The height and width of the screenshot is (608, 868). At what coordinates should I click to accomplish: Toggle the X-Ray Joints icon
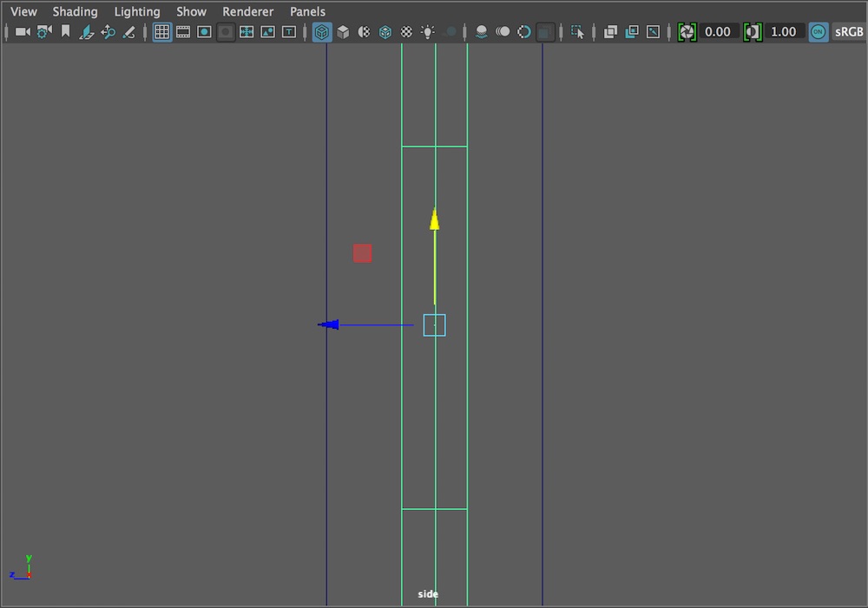[654, 32]
